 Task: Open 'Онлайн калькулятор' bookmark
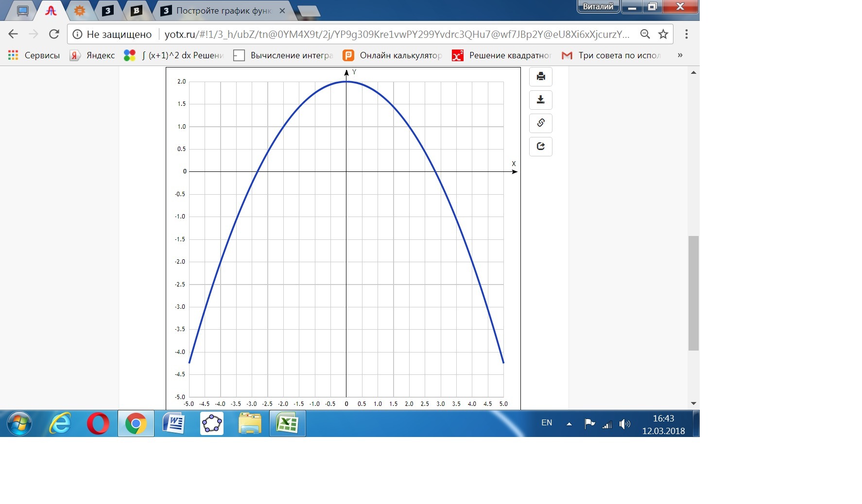(393, 55)
